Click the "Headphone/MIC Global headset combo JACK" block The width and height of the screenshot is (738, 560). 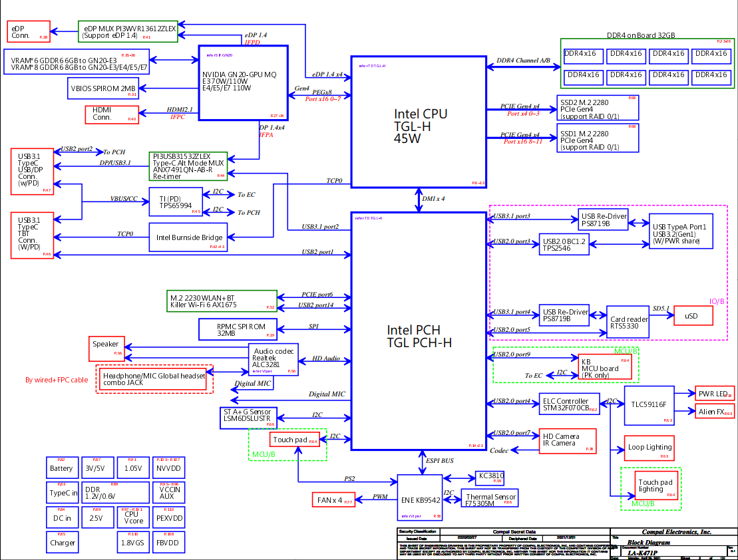(154, 379)
